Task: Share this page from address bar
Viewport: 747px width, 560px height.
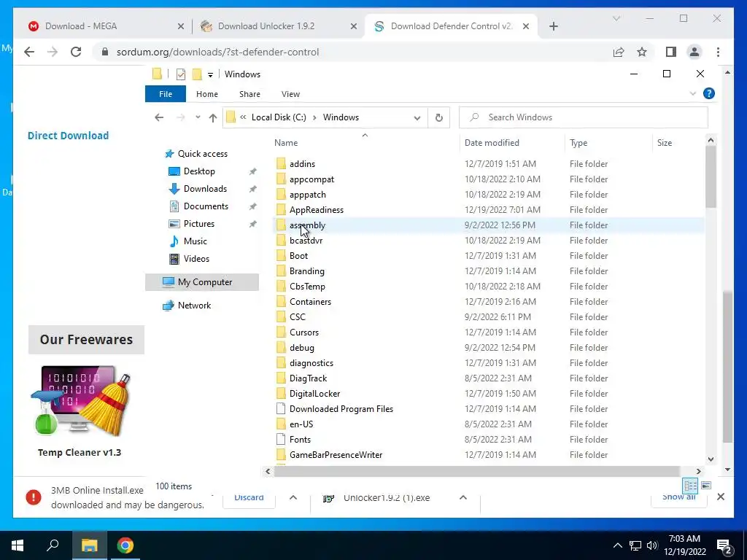Action: point(619,52)
